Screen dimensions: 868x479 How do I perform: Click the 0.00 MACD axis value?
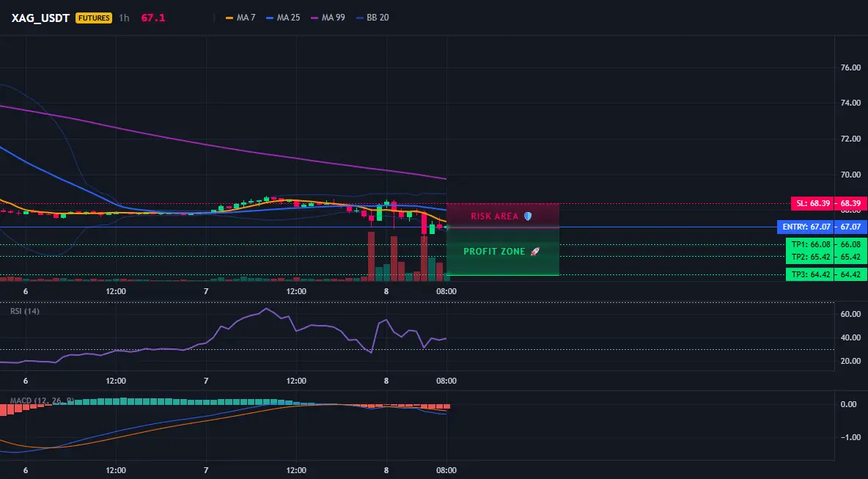click(849, 404)
